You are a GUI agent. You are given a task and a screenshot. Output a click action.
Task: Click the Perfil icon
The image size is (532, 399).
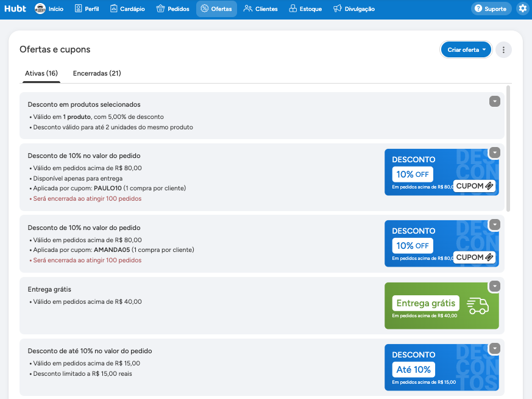pyautogui.click(x=79, y=9)
